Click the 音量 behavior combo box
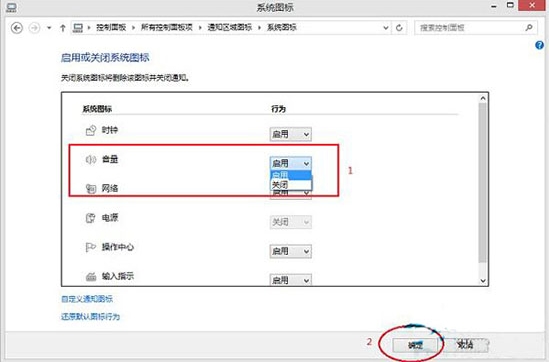549x362 pixels. (291, 163)
